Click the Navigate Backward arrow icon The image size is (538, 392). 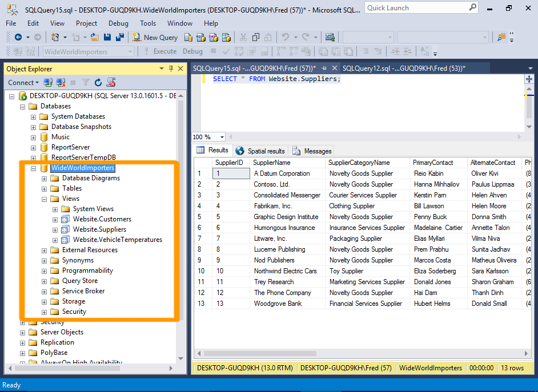(x=18, y=37)
